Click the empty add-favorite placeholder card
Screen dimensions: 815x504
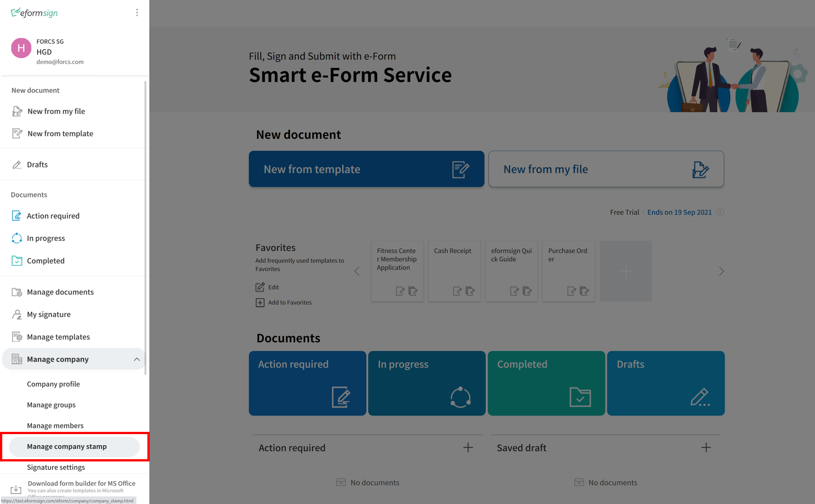[626, 271]
